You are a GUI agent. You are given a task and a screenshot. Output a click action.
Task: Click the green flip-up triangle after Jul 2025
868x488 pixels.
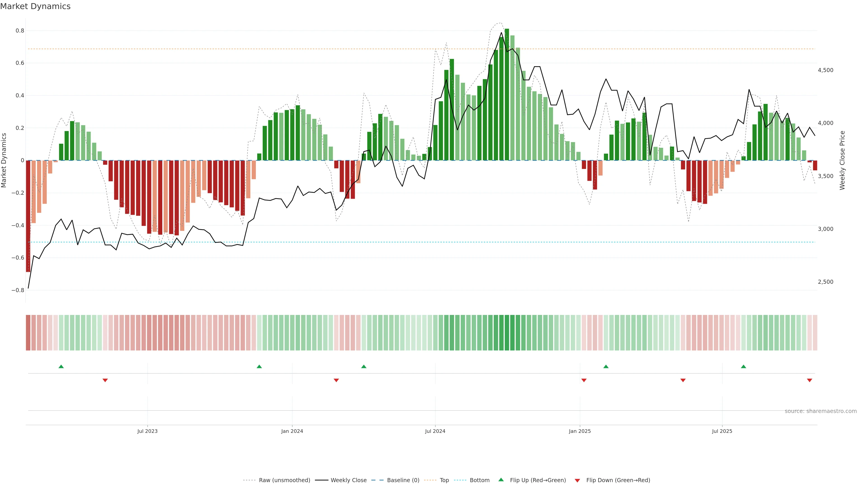point(743,366)
